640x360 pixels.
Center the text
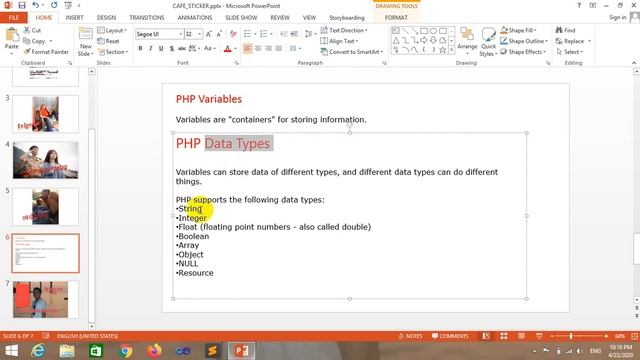tap(258, 49)
